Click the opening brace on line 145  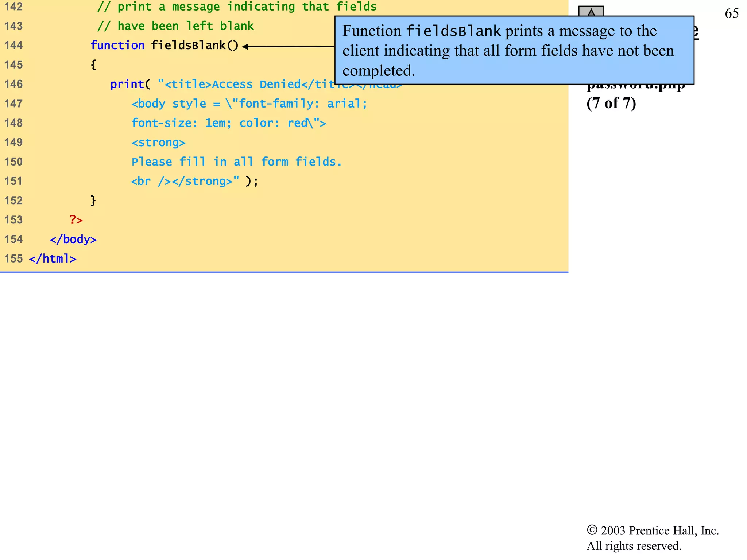coord(93,65)
